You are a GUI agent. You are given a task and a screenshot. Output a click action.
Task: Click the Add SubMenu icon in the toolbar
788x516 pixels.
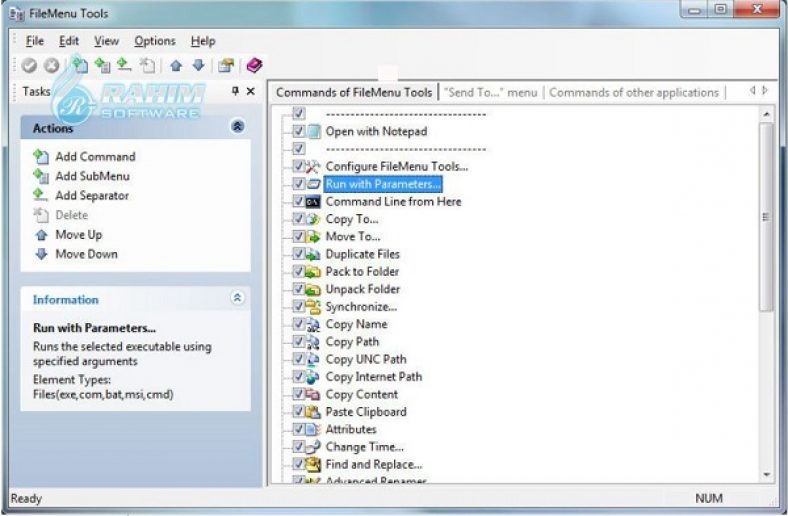pyautogui.click(x=103, y=65)
